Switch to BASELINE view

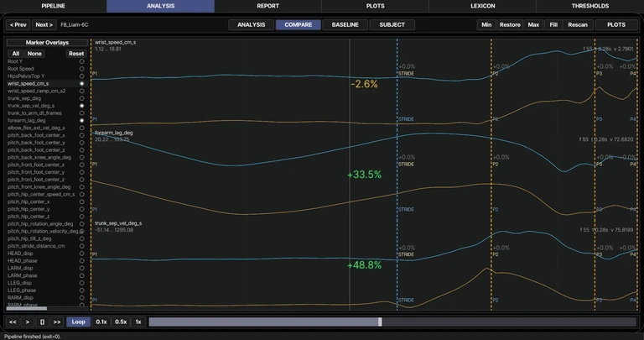point(345,24)
